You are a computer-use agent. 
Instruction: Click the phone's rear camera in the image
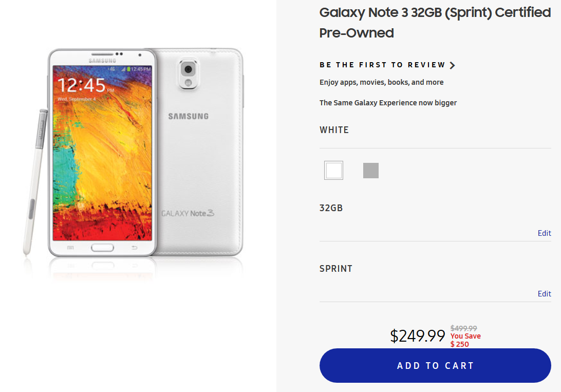189,70
